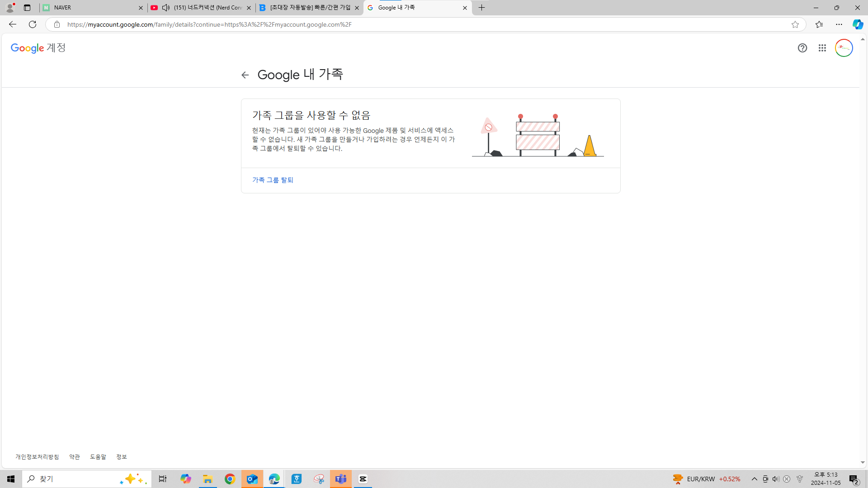This screenshot has height=488, width=868.
Task: Launch Copilot from the taskbar
Action: point(186,479)
